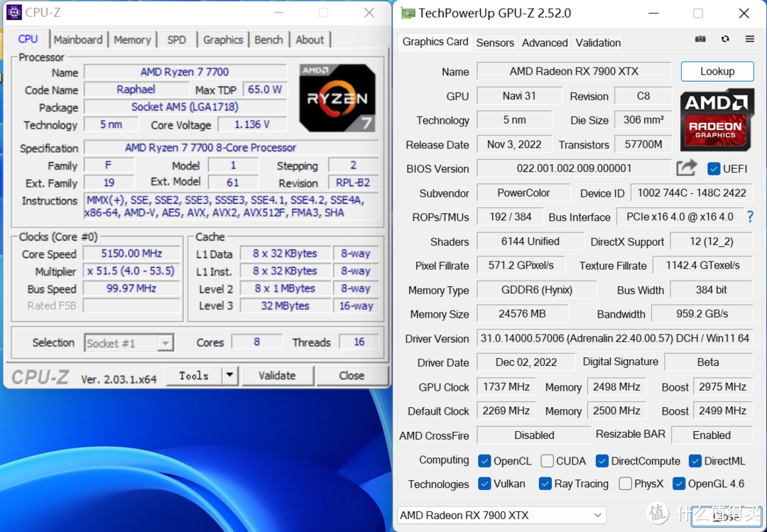This screenshot has width=767, height=532.
Task: Switch to the Sensors tab
Action: pos(495,43)
